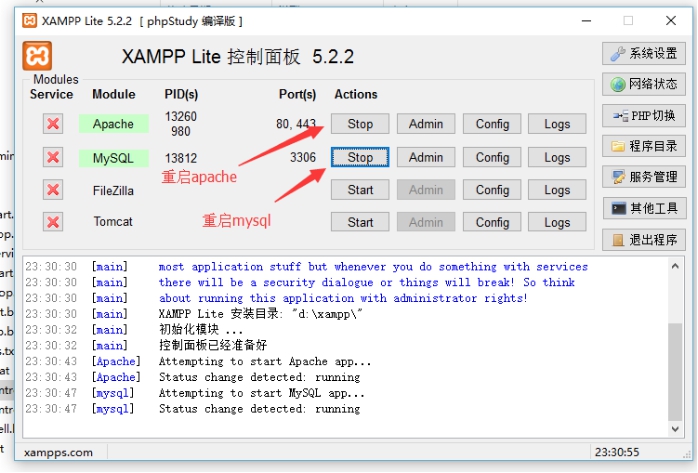Click the PHP切换 switch button
This screenshot has height=473, width=698.
[643, 115]
